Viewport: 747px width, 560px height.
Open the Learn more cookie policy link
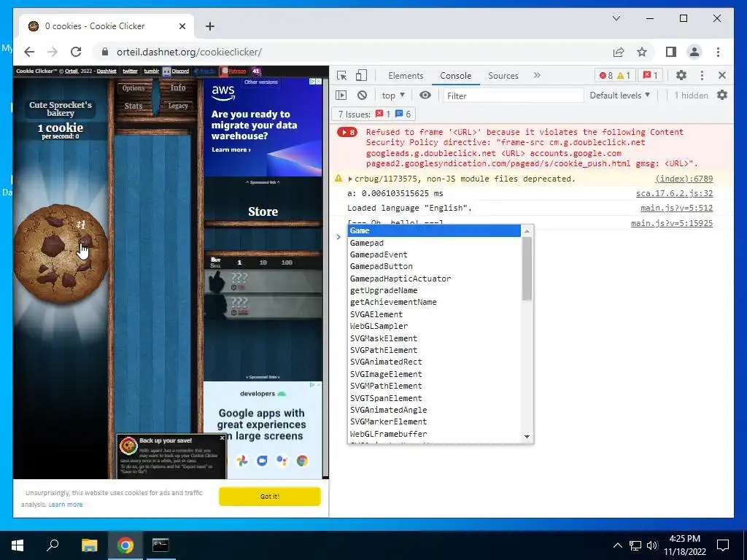(65, 505)
